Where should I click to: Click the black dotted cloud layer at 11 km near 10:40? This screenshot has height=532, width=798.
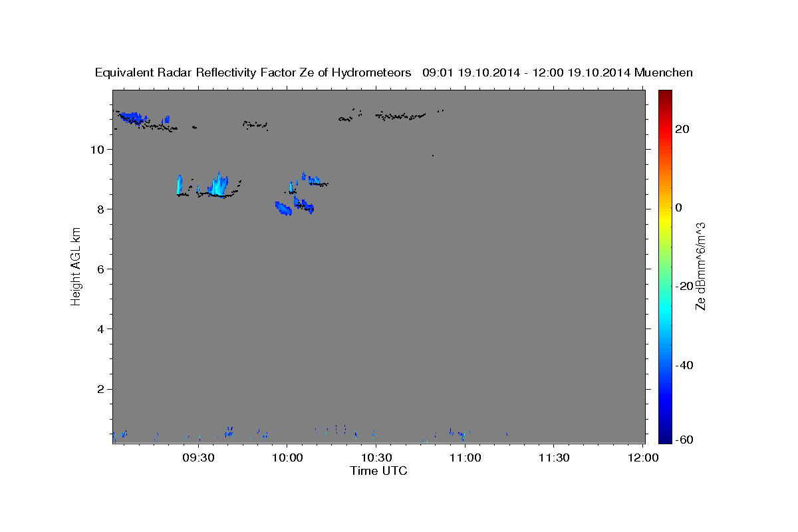pyautogui.click(x=400, y=116)
